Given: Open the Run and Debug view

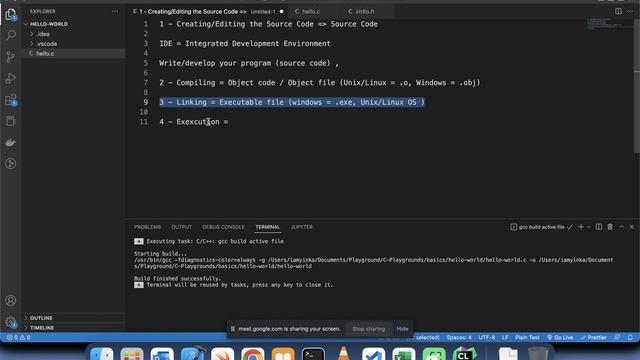Looking at the screenshot, I should (x=11, y=78).
